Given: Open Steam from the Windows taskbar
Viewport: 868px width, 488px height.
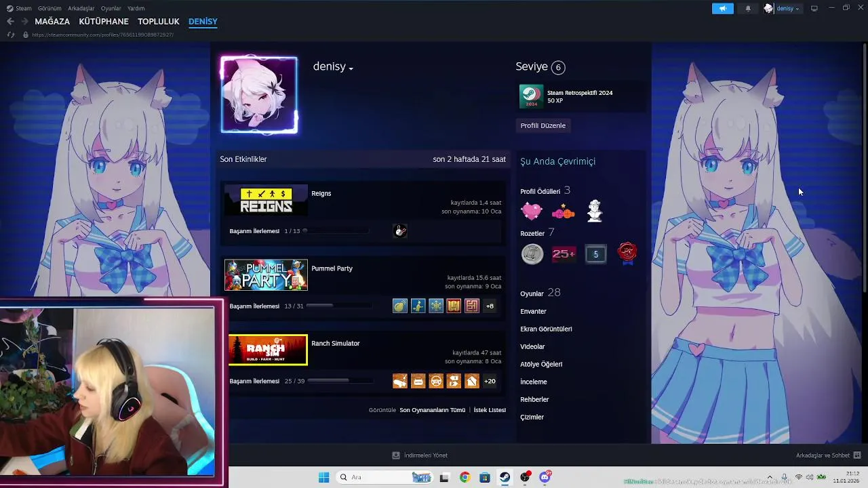Looking at the screenshot, I should [x=505, y=477].
